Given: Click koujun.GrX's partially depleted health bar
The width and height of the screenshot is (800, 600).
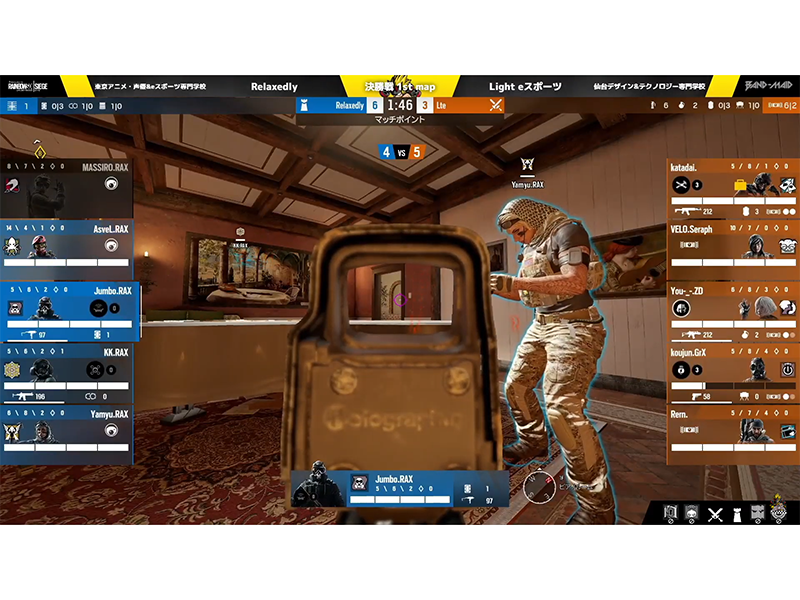Looking at the screenshot, I should [x=733, y=386].
